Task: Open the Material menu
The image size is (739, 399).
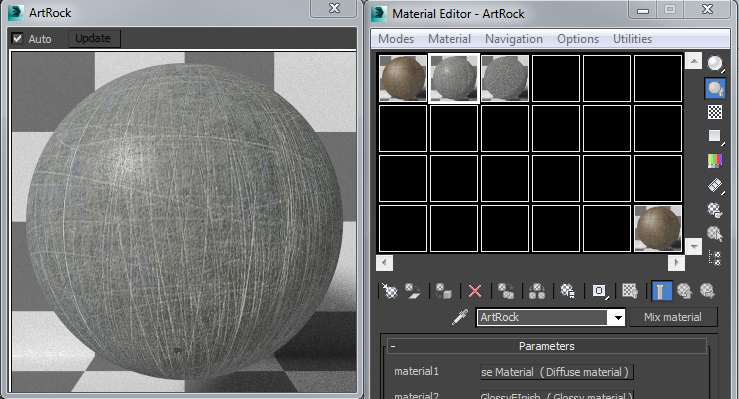Action: pyautogui.click(x=449, y=39)
